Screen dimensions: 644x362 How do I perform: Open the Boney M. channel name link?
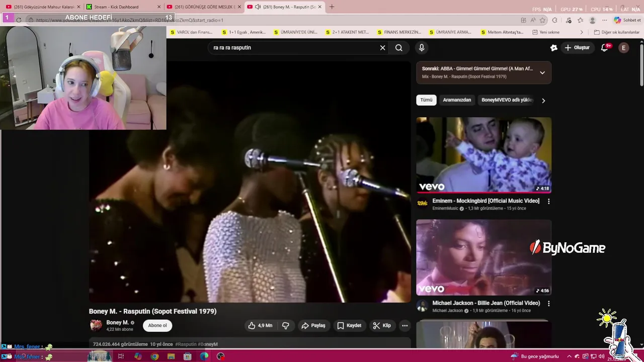pyautogui.click(x=117, y=322)
